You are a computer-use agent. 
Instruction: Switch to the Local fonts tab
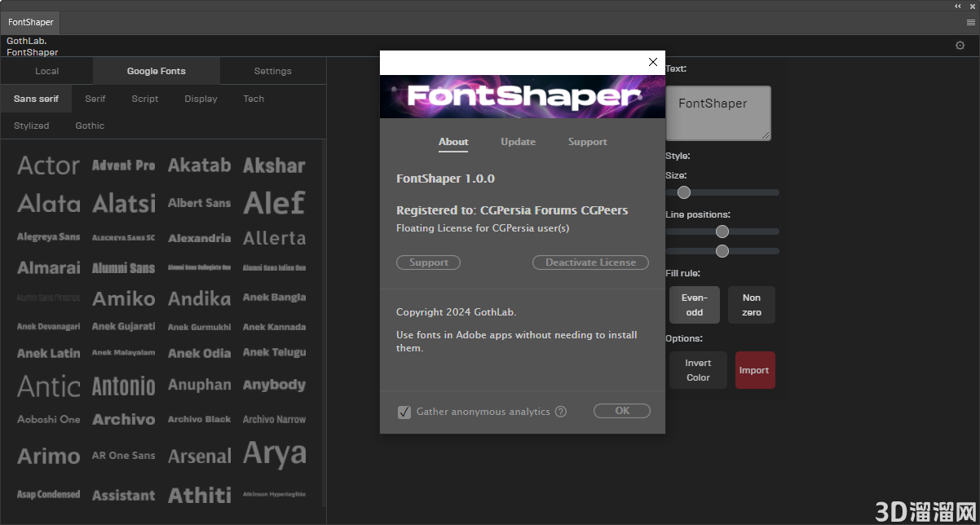tap(46, 70)
